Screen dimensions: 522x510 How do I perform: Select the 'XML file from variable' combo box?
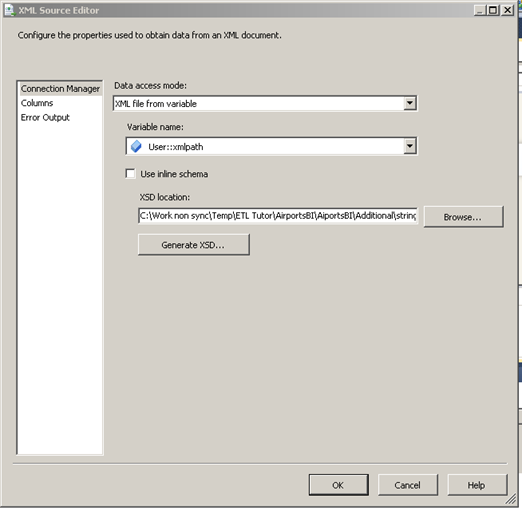[x=265, y=103]
